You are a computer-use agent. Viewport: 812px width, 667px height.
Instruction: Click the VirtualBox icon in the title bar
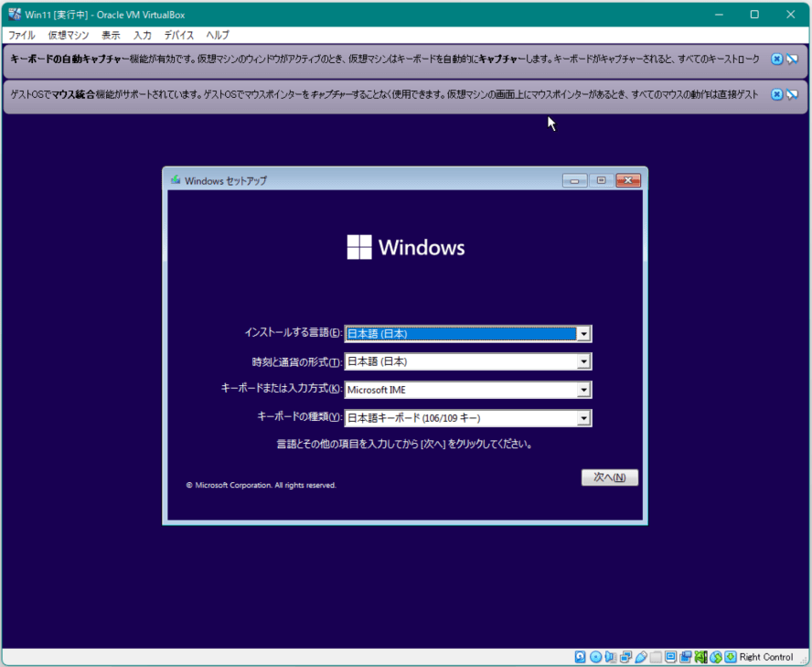[15, 15]
